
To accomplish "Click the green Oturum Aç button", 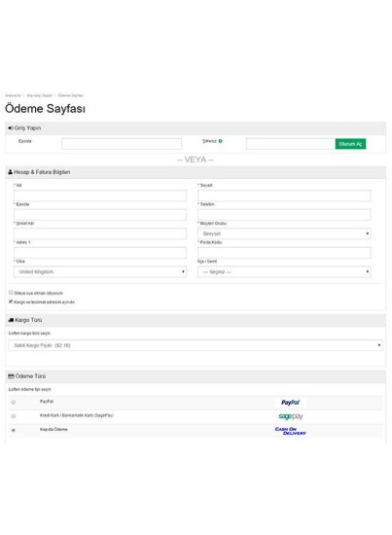I will tap(350, 144).
